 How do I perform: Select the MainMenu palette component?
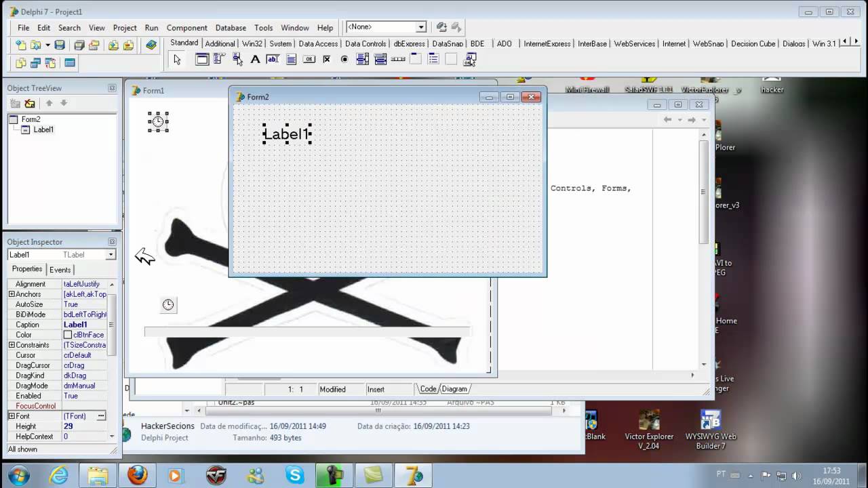[220, 60]
